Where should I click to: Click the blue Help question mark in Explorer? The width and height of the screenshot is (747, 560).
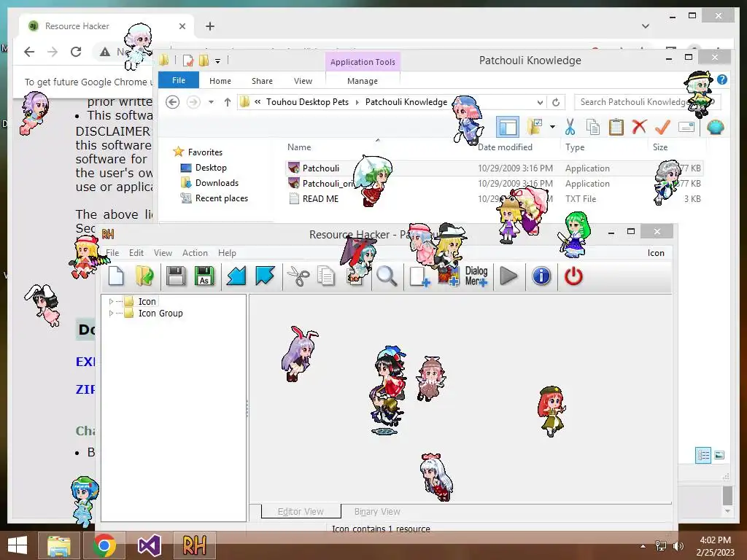click(722, 79)
